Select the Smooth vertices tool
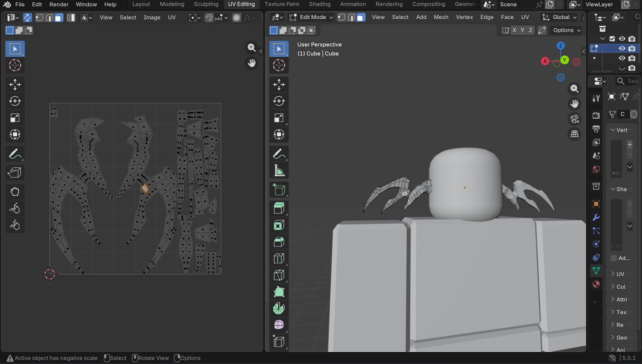642x364 pixels. pyautogui.click(x=279, y=325)
